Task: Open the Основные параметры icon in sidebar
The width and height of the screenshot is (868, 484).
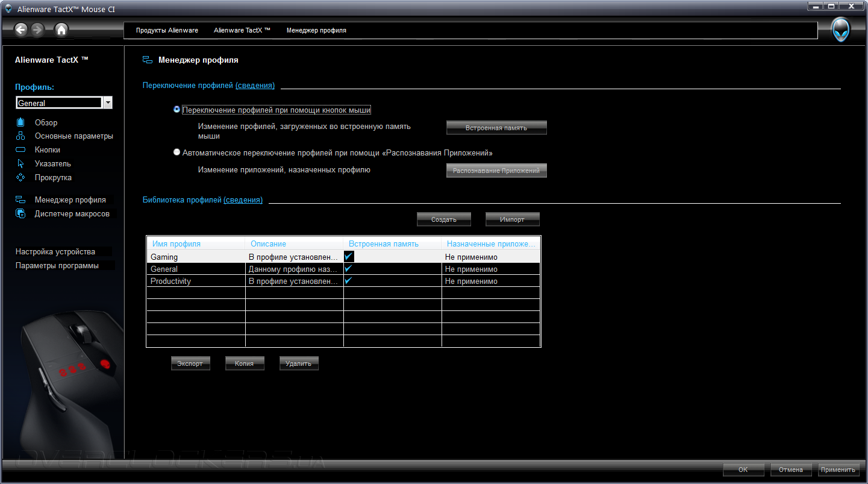Action: 20,136
